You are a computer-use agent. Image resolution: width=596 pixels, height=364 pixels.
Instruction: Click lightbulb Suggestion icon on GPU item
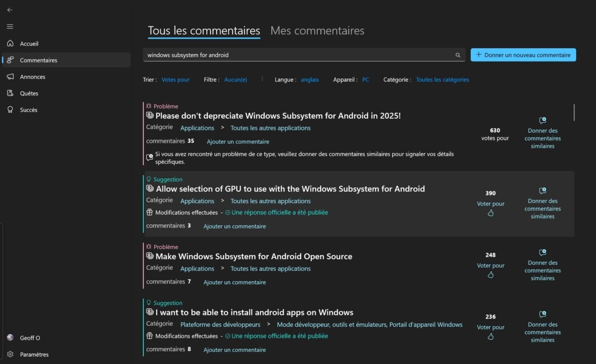click(x=149, y=179)
